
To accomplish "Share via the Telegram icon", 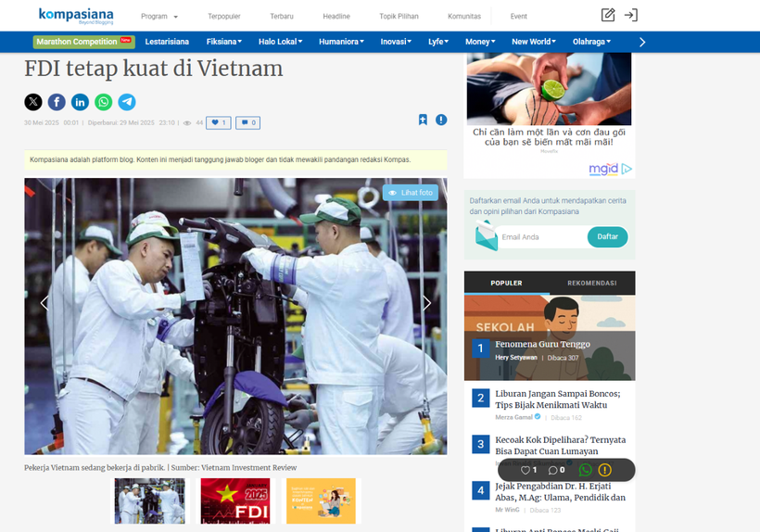I will (127, 102).
